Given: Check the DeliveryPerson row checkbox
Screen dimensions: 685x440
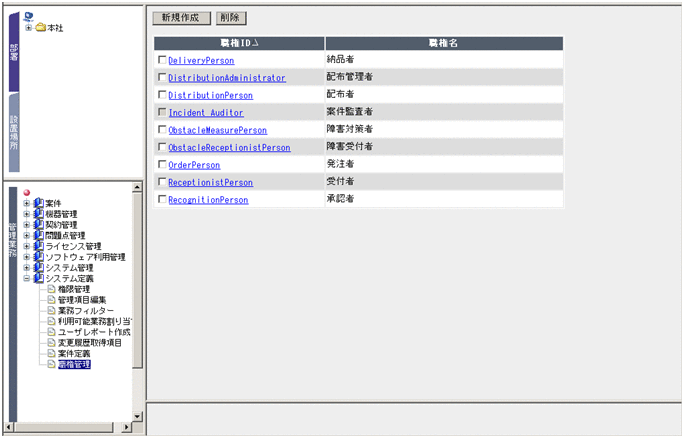Looking at the screenshot, I should (x=162, y=60).
